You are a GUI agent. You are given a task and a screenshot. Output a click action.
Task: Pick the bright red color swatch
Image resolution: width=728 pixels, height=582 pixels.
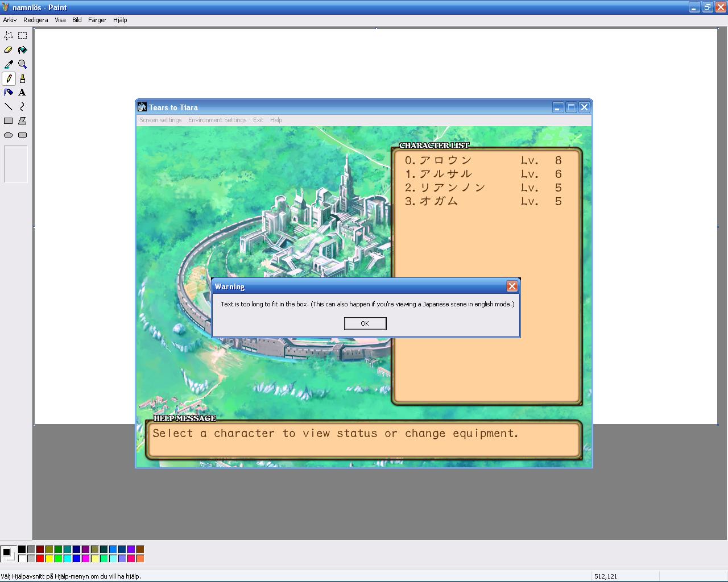pos(40,558)
